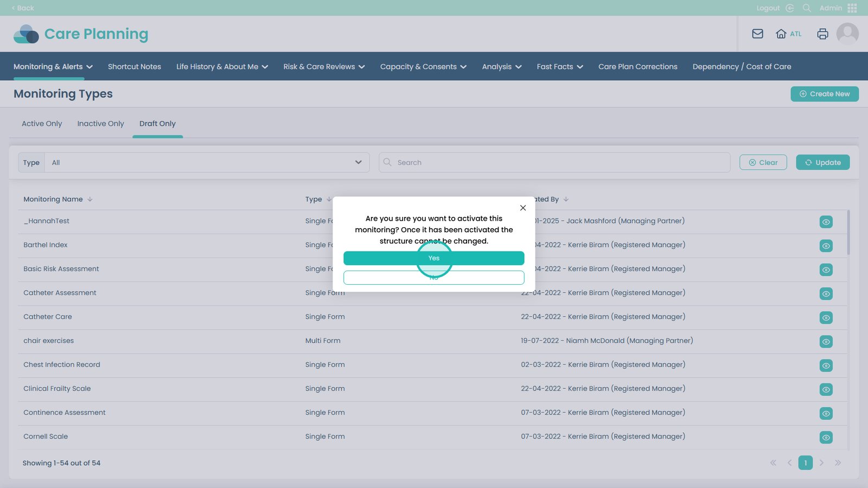The height and width of the screenshot is (488, 868).
Task: Open the ATL home icon
Action: [781, 34]
